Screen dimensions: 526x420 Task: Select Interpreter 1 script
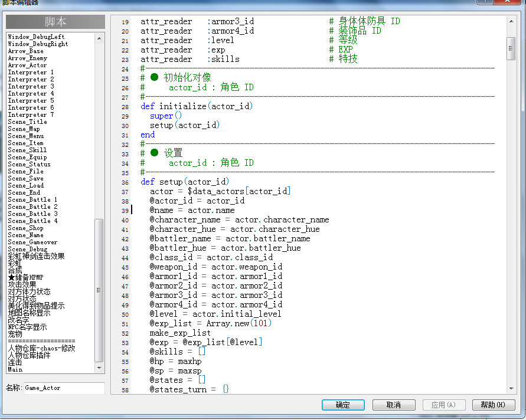tap(31, 73)
